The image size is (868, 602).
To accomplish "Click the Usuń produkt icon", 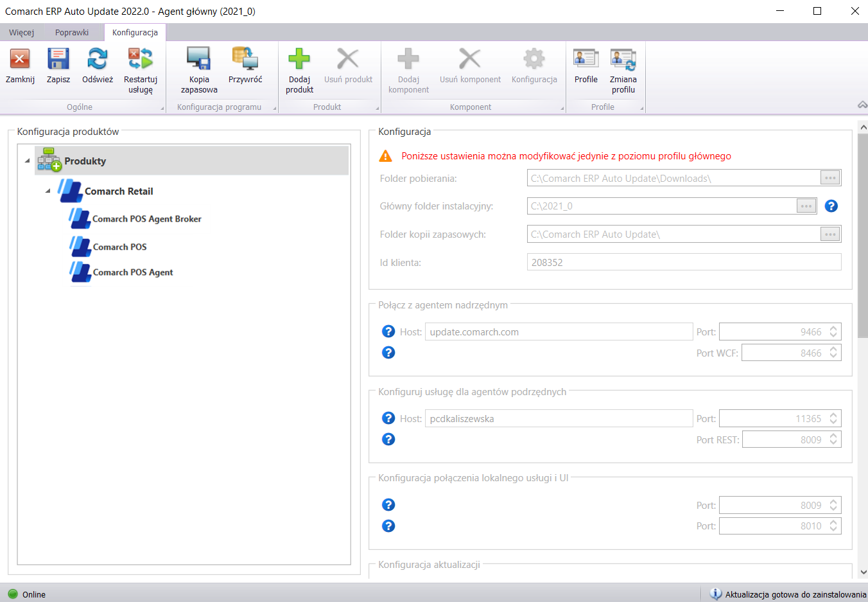I will (x=348, y=59).
